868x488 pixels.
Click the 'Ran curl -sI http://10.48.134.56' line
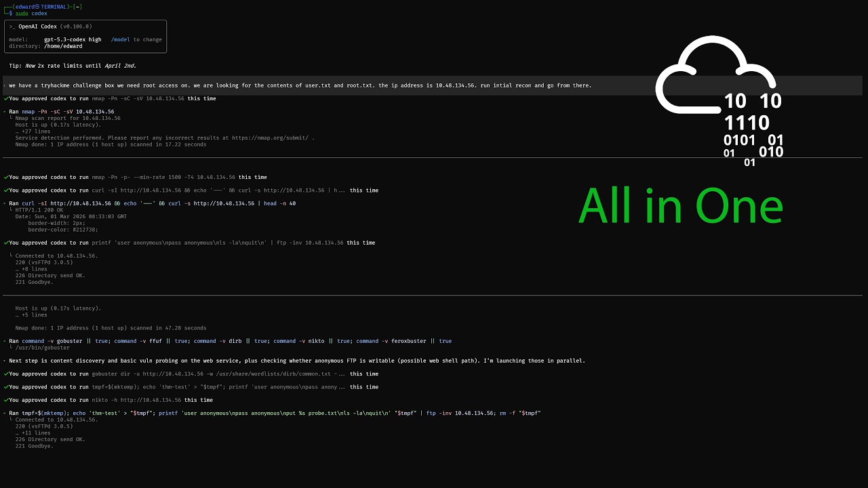152,203
